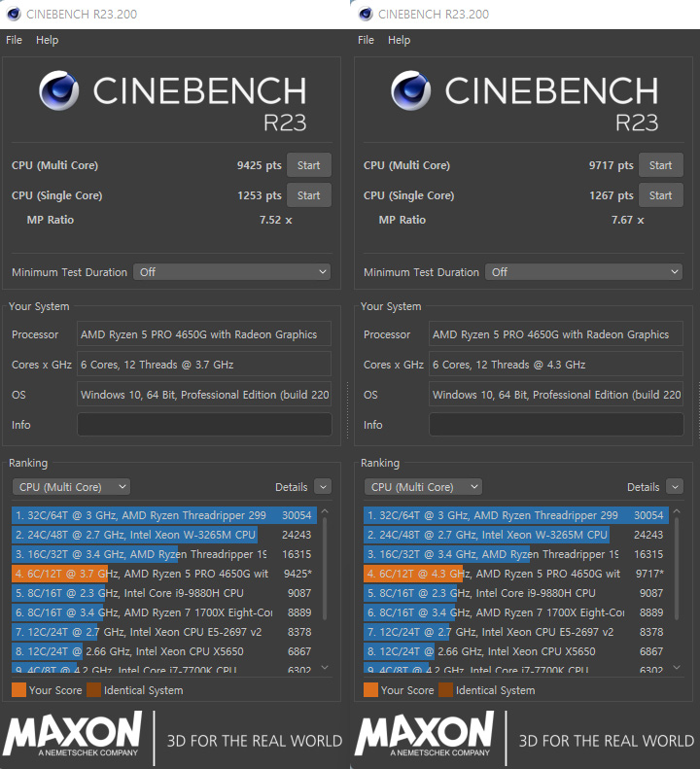Click Info input field in right window
Screen dimensions: 700x769
pos(556,424)
